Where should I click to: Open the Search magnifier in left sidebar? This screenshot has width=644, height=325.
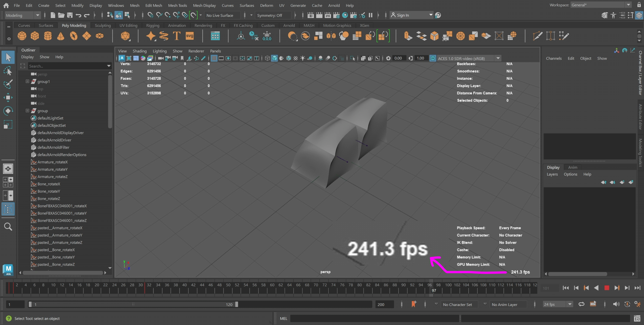tap(8, 227)
